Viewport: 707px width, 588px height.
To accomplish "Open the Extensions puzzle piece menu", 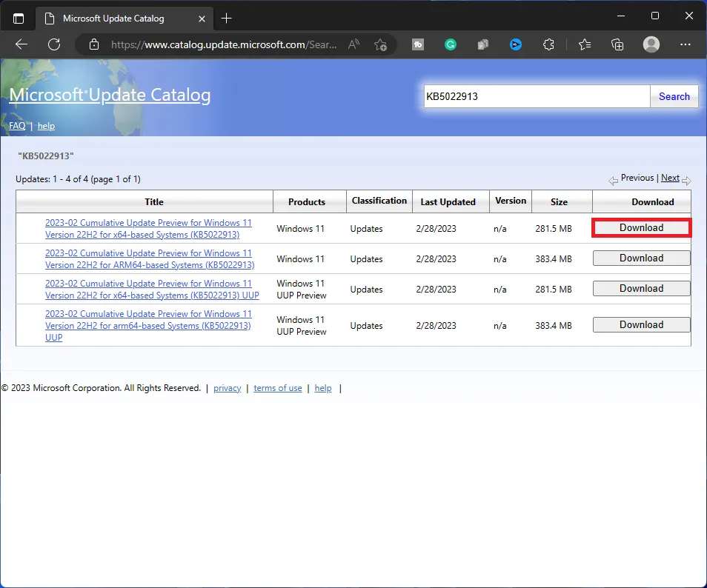I will pyautogui.click(x=548, y=44).
